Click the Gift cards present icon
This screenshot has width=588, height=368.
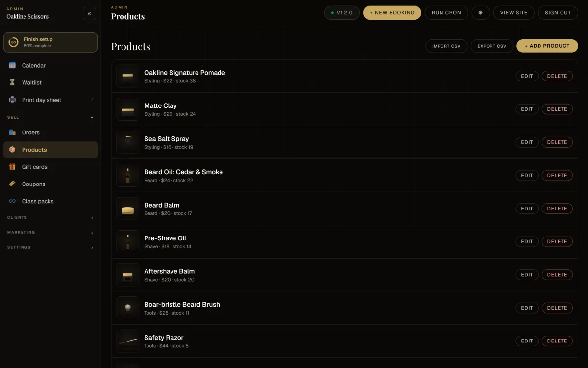click(x=12, y=167)
